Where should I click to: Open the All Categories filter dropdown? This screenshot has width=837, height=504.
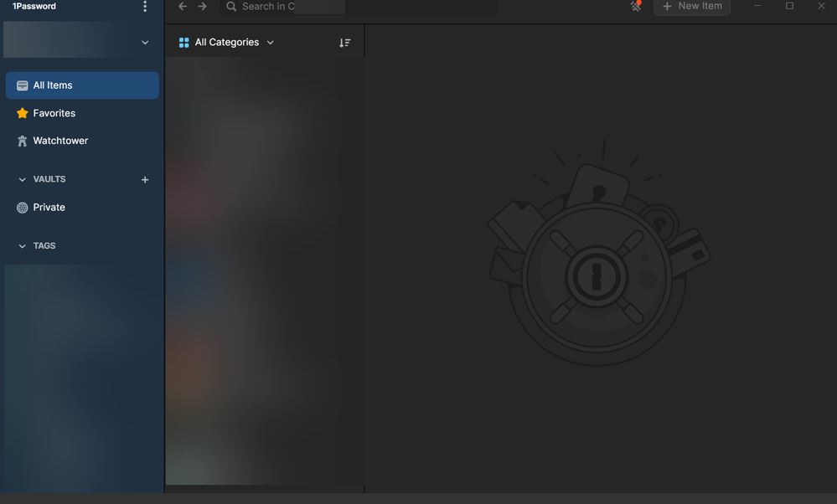click(x=226, y=43)
